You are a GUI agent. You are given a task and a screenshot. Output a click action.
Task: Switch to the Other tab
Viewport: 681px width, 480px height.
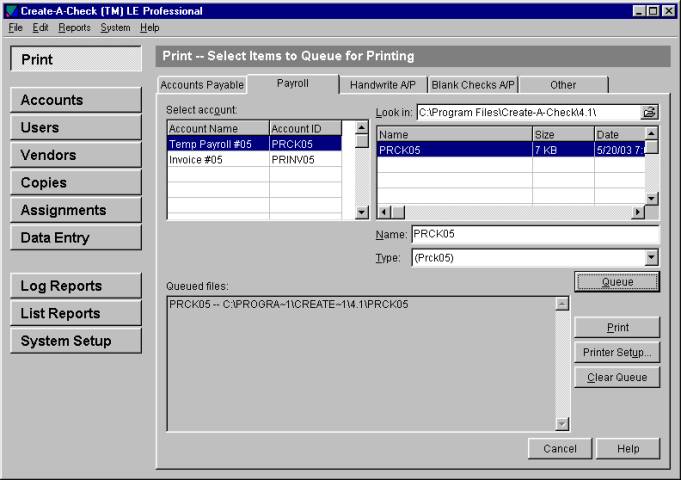pos(563,85)
